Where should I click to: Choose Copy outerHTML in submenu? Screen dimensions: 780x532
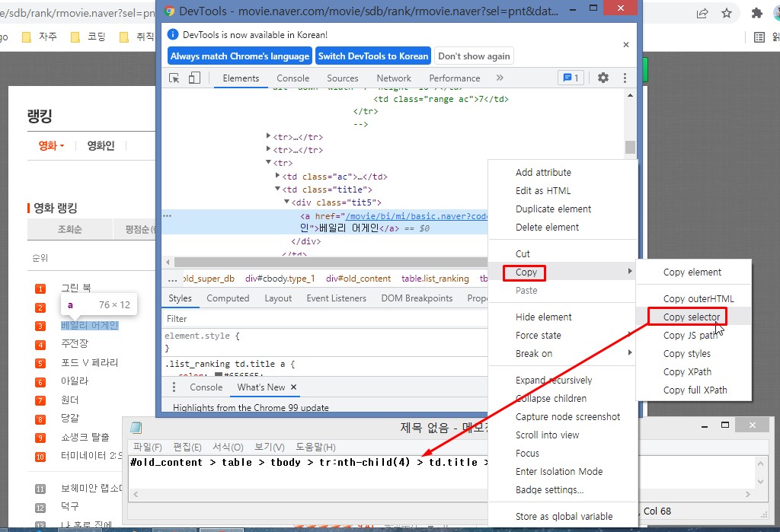(698, 298)
